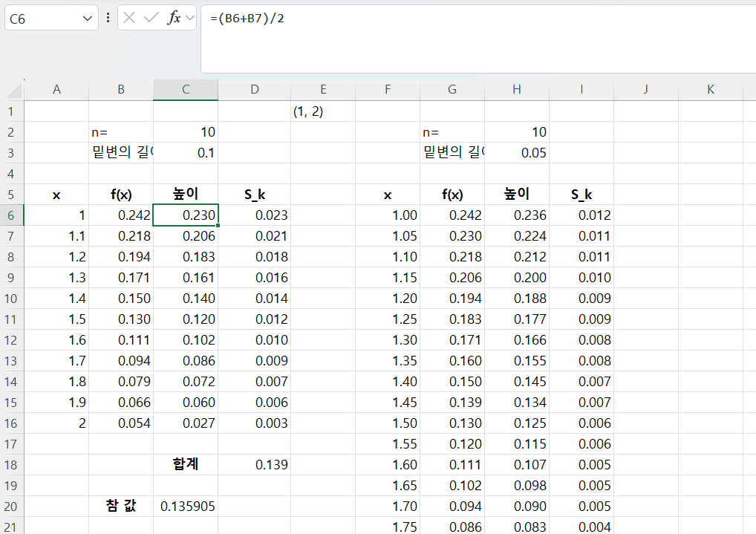Select row 6 header
The height and width of the screenshot is (534, 756).
coord(12,215)
